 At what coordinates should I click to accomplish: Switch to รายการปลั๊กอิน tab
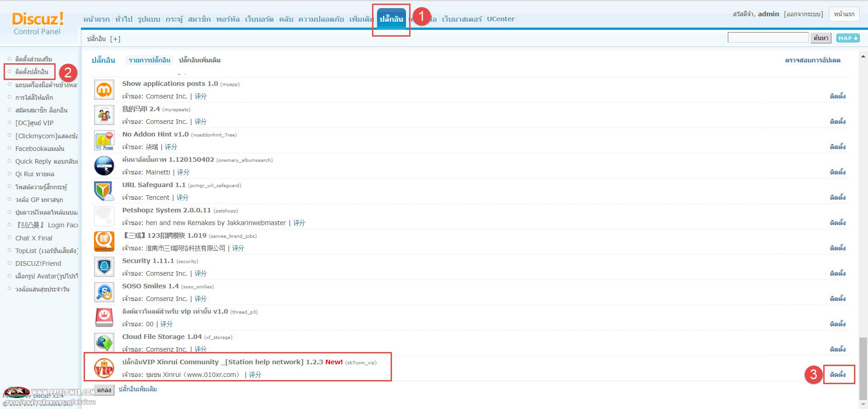(150, 60)
